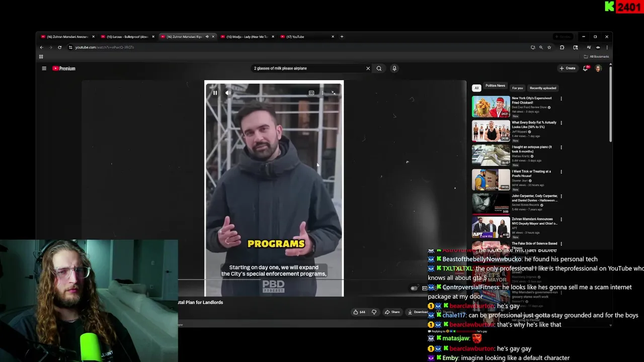Like the video showing 644 likes
Image resolution: width=644 pixels, height=362 pixels.
[x=359, y=312]
